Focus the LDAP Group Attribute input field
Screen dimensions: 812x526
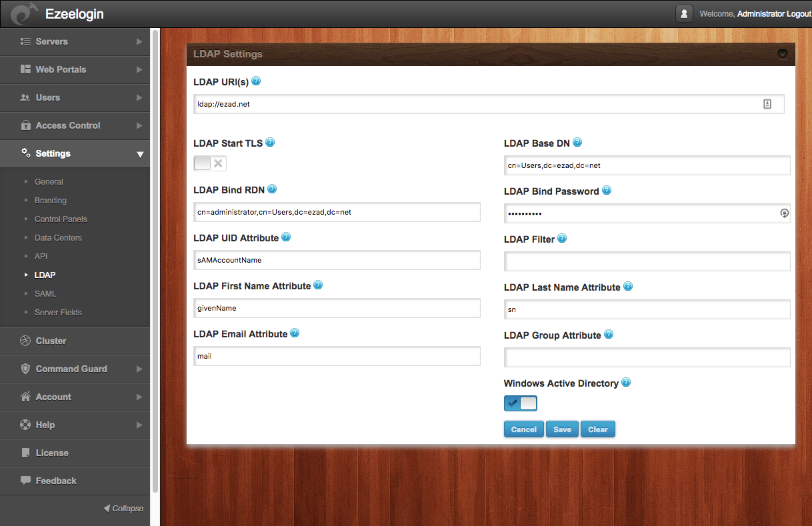tap(647, 357)
